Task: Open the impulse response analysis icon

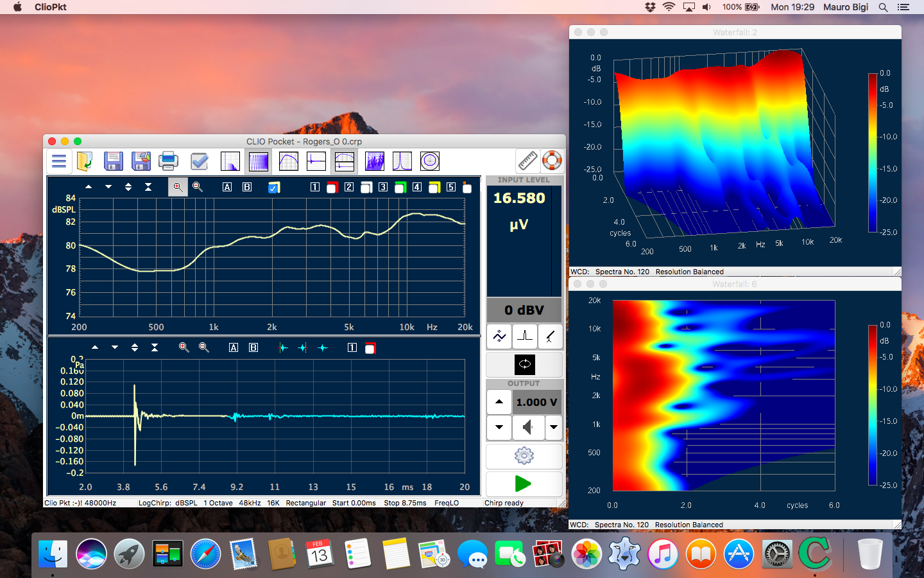Action: 316,161
